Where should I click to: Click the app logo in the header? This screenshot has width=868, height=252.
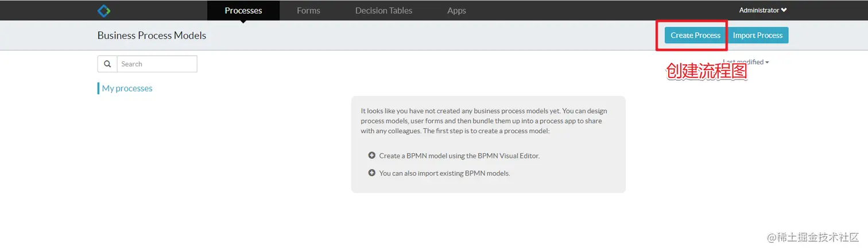click(x=104, y=10)
